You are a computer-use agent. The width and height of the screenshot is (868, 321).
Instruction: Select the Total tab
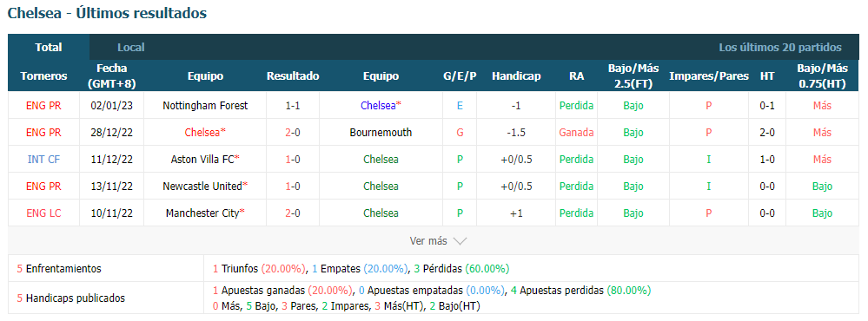pos(49,48)
